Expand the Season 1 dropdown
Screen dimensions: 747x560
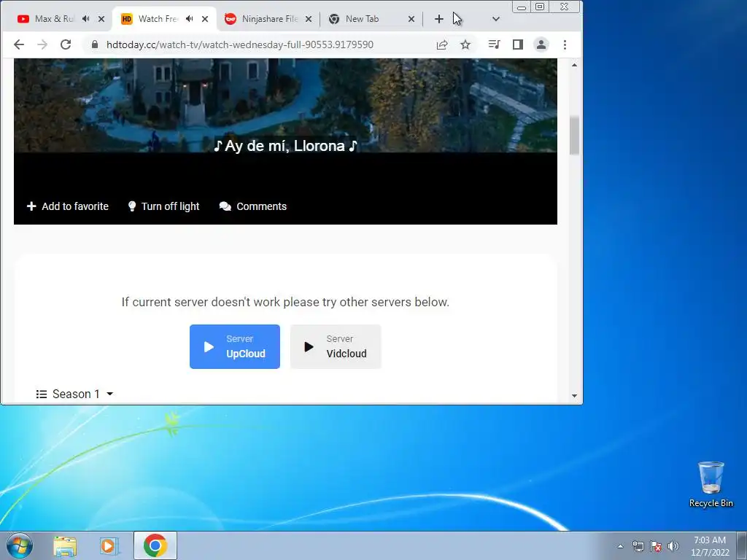point(75,394)
